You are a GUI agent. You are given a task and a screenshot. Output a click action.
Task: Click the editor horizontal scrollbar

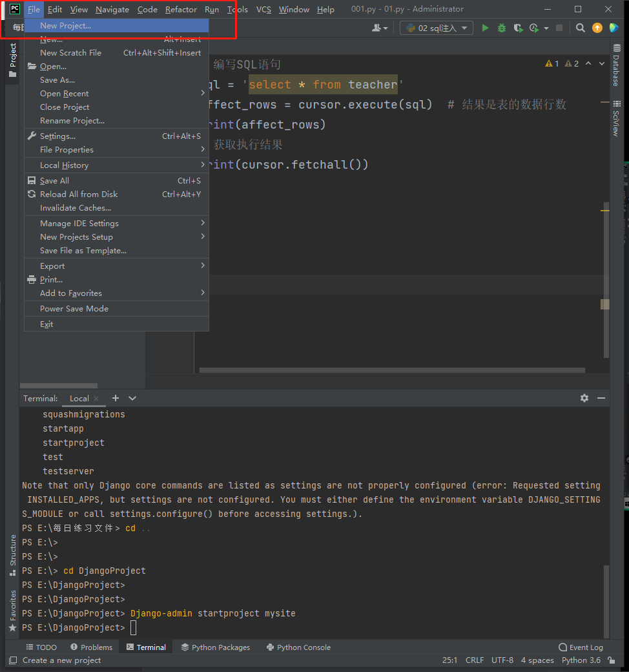(x=392, y=370)
